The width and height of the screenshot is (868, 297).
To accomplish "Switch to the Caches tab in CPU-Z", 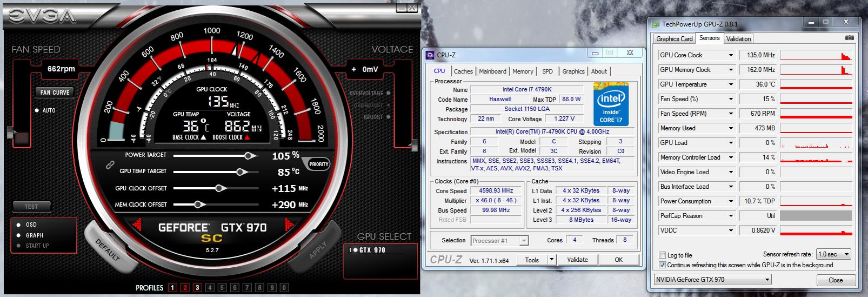I will coord(463,71).
